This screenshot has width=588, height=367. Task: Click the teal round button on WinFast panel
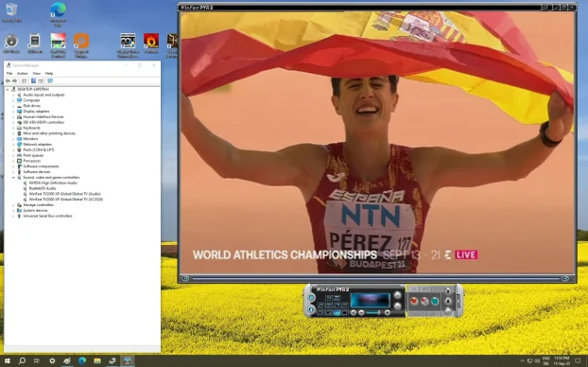[435, 301]
